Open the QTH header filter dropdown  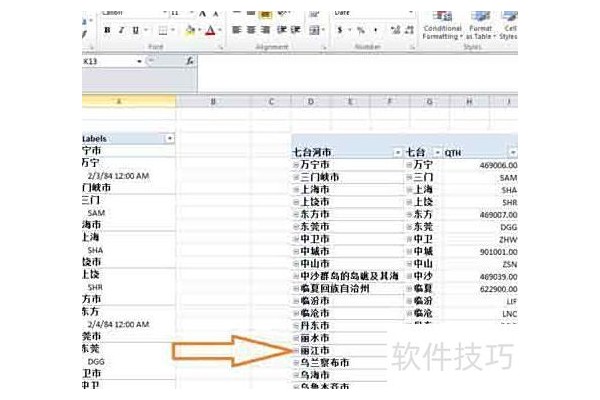coord(513,153)
